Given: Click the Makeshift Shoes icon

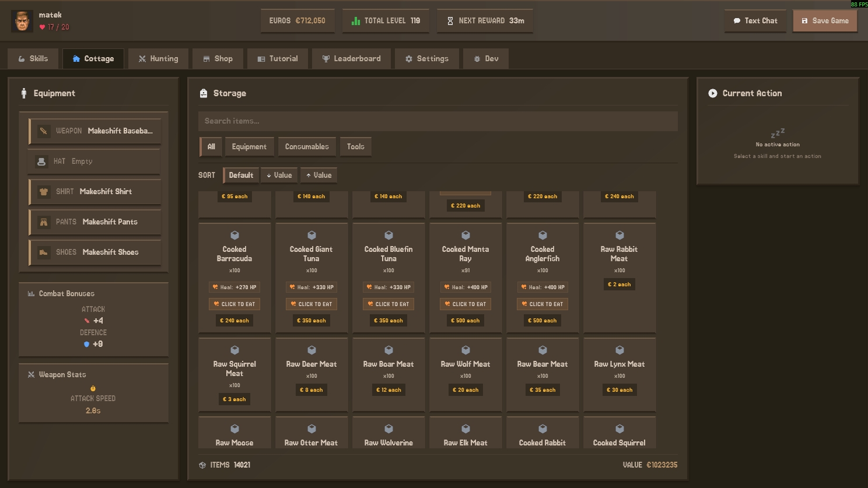Looking at the screenshot, I should tap(44, 252).
